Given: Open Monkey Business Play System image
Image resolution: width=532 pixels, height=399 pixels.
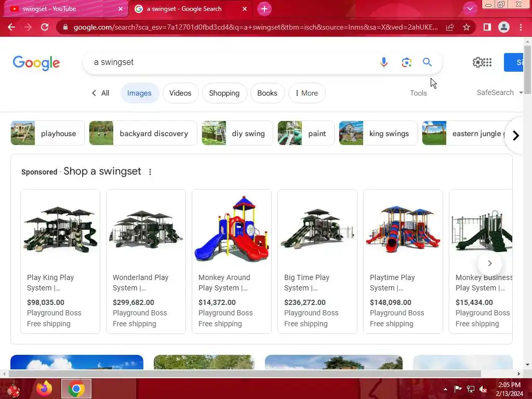Looking at the screenshot, I should pos(482,230).
